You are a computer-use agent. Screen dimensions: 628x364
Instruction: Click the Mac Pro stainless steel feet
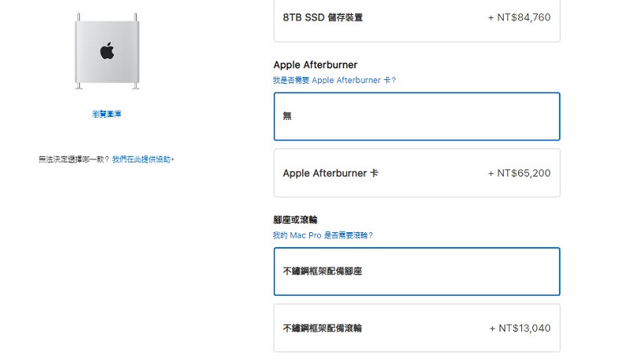(78, 89)
